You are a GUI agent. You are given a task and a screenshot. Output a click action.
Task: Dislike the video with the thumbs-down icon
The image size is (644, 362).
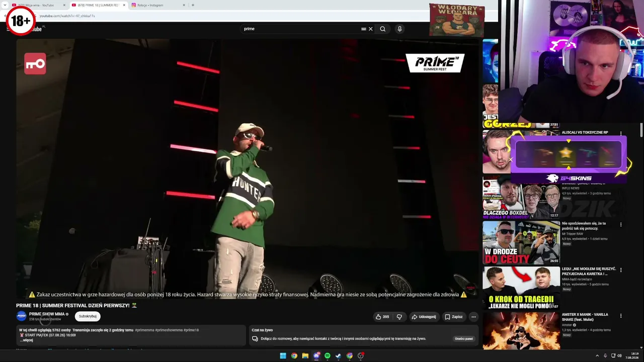399,317
